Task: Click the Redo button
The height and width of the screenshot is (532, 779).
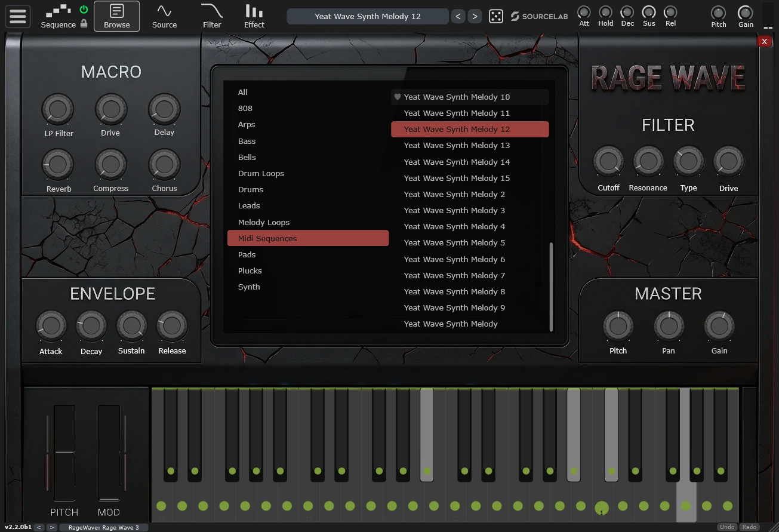Action: (749, 527)
